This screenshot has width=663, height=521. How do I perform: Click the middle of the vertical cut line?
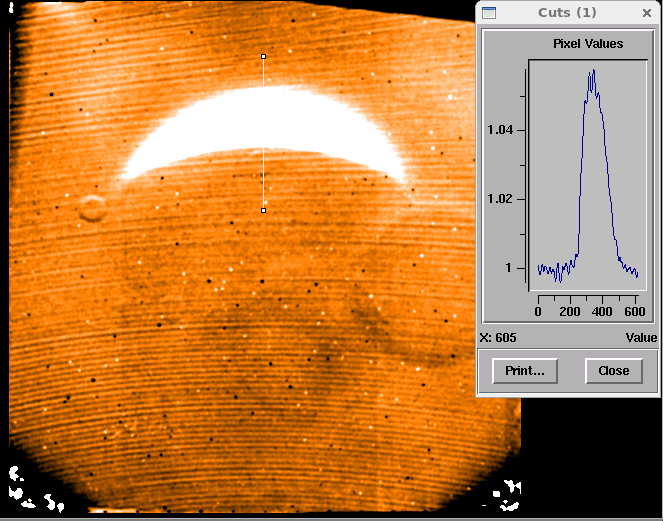(264, 134)
